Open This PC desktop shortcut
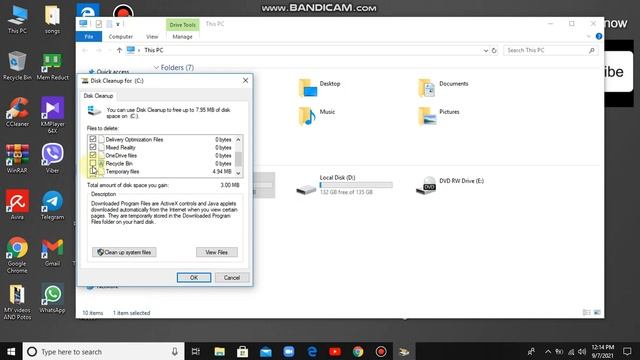 point(17,19)
